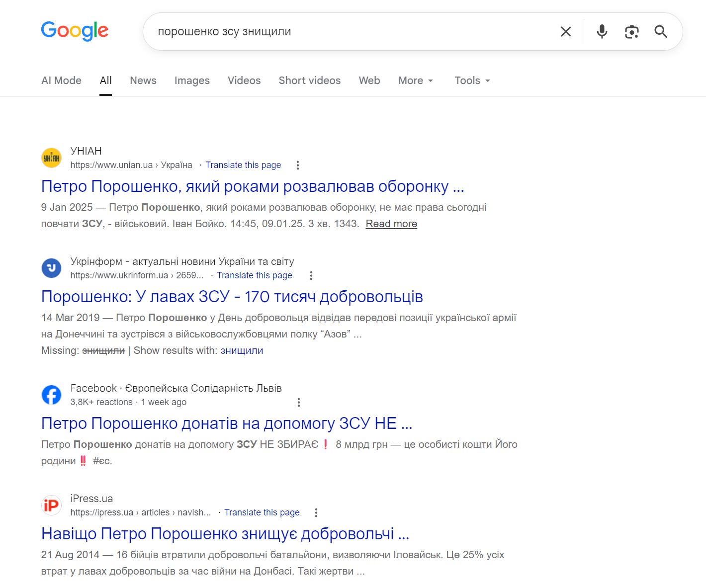
Task: Switch to the News tab
Action: [143, 81]
